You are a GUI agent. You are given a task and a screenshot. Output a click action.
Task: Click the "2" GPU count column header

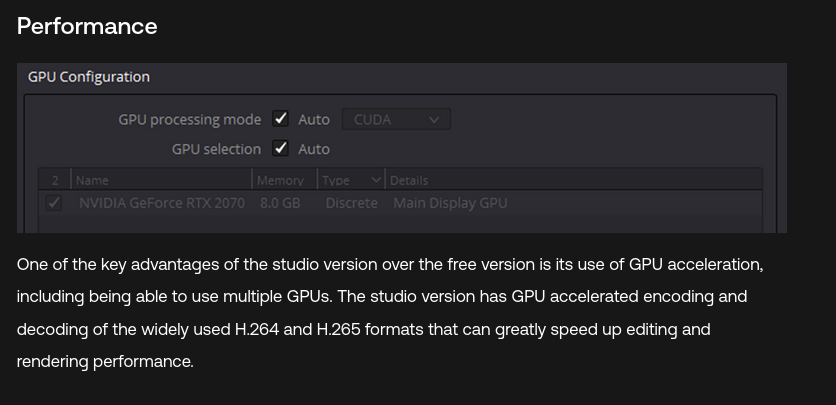[x=55, y=181]
